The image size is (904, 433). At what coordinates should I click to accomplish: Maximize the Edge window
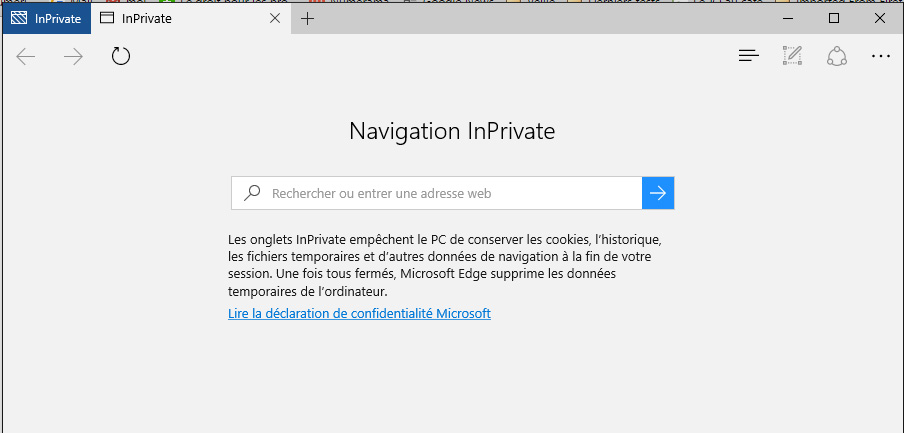pos(834,18)
